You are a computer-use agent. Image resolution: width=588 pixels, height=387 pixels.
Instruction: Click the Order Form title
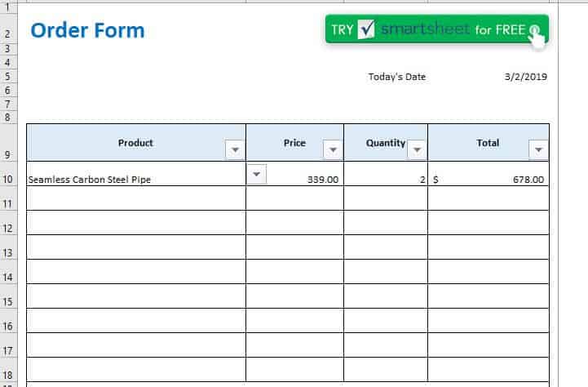coord(87,31)
